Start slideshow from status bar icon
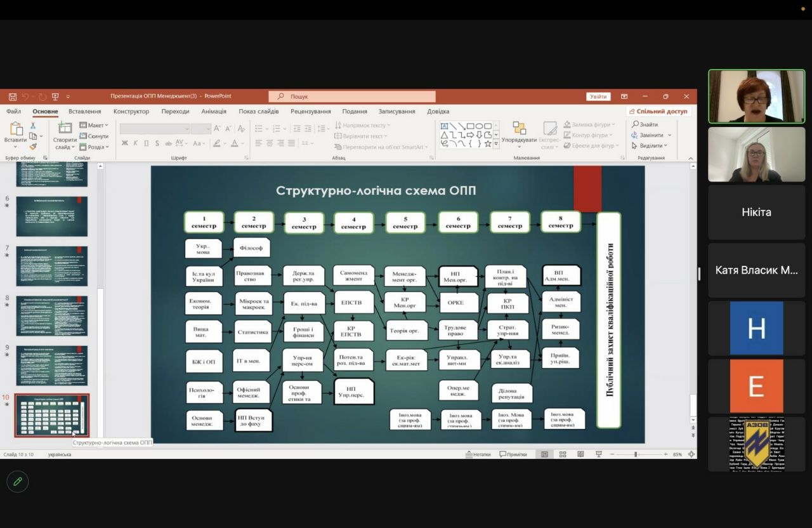The height and width of the screenshot is (528, 812). click(x=598, y=454)
